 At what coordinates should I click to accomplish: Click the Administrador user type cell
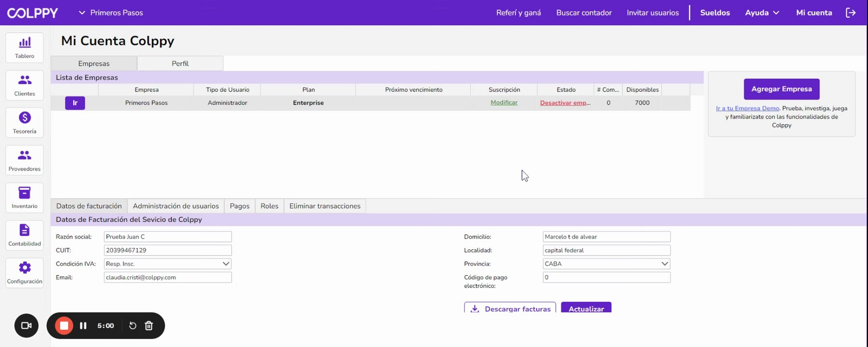pos(228,103)
